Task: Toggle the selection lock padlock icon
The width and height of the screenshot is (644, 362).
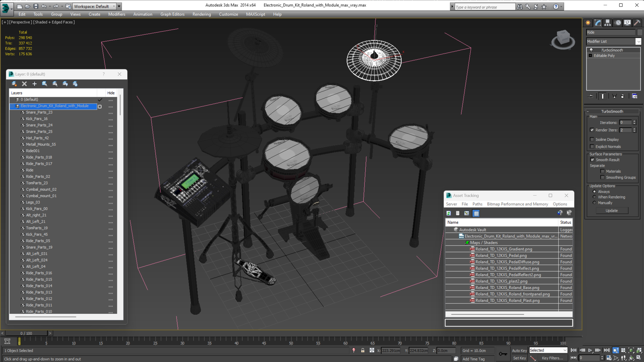Action: 363,350
